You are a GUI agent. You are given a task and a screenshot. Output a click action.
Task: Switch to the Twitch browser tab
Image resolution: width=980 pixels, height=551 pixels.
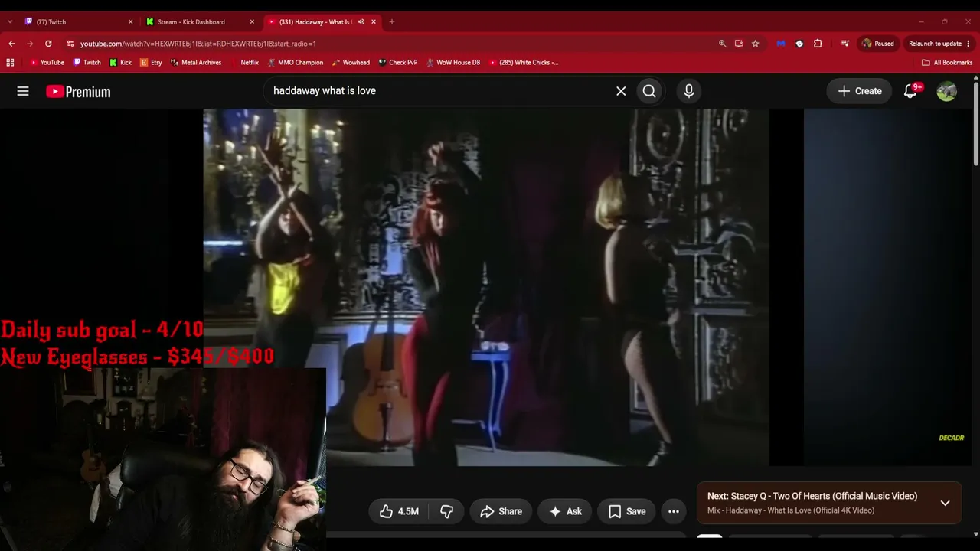pyautogui.click(x=75, y=21)
